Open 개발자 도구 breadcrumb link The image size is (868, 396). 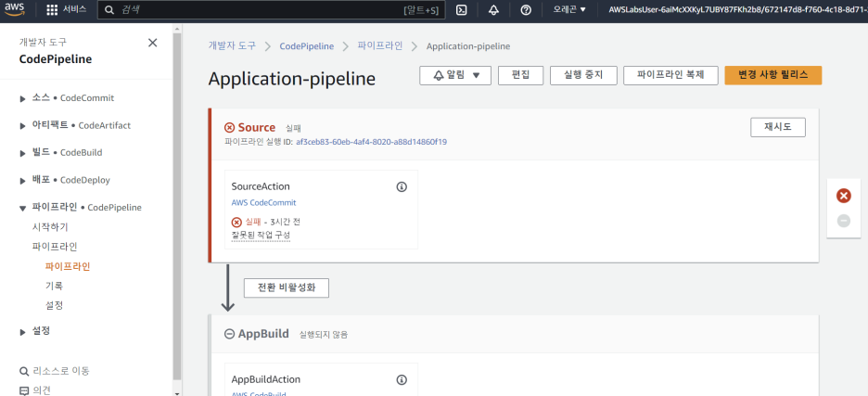coord(232,46)
